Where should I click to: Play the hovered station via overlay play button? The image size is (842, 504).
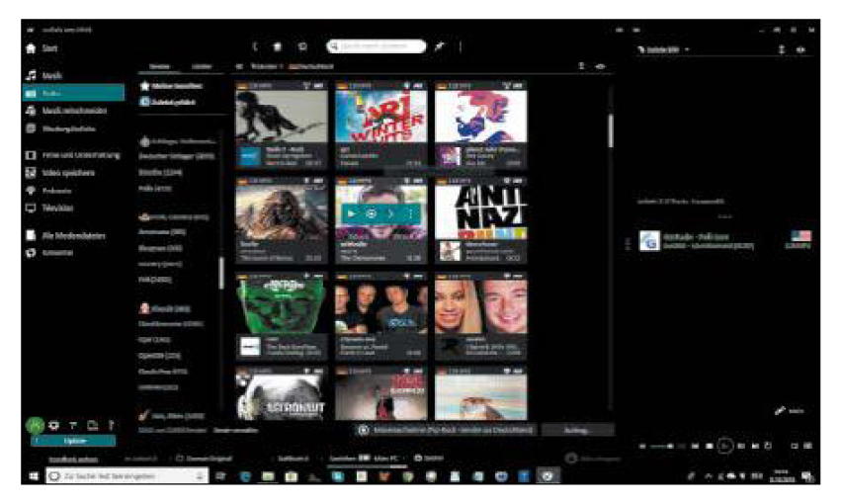351,213
